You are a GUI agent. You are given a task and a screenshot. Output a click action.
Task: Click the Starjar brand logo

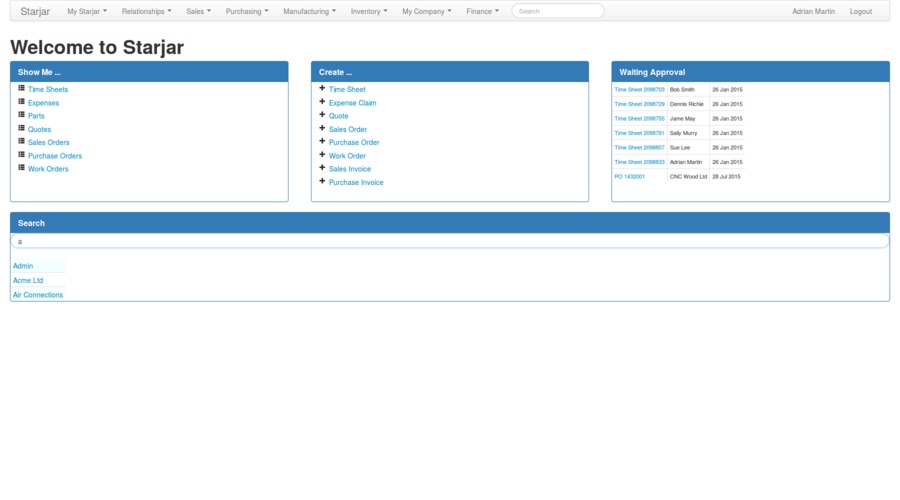[x=35, y=11]
